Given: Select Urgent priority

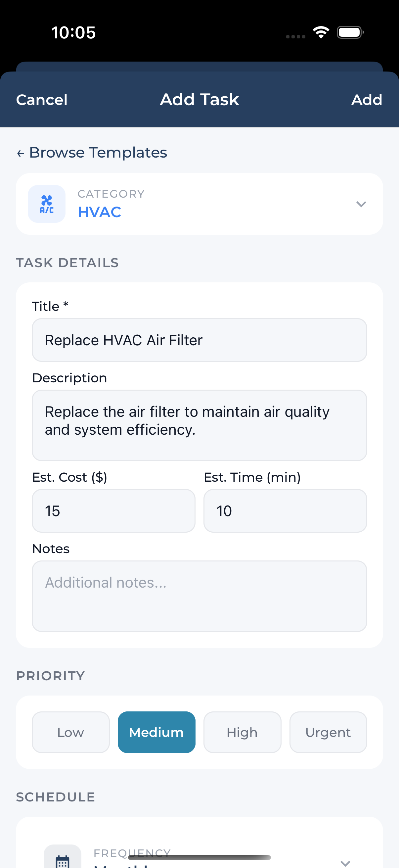Looking at the screenshot, I should (x=328, y=732).
